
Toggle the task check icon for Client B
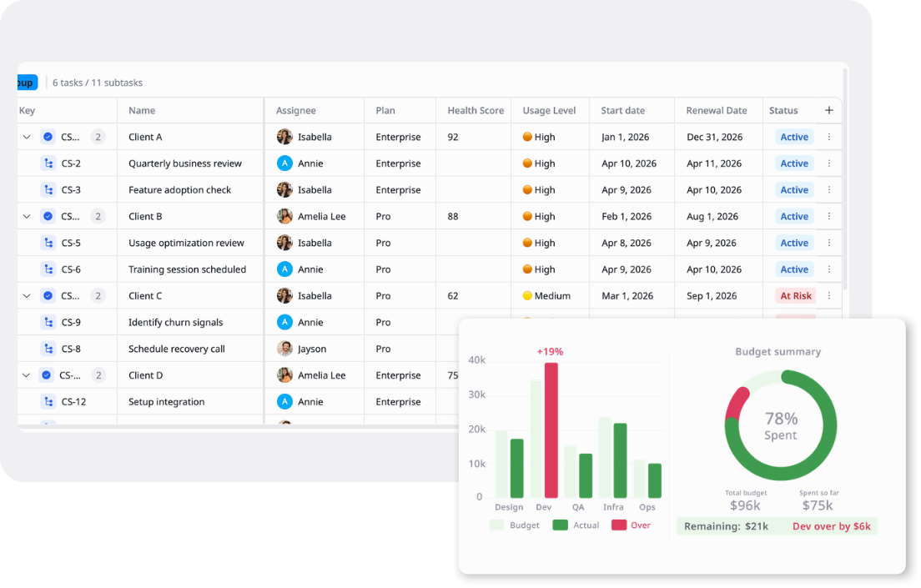tap(48, 216)
